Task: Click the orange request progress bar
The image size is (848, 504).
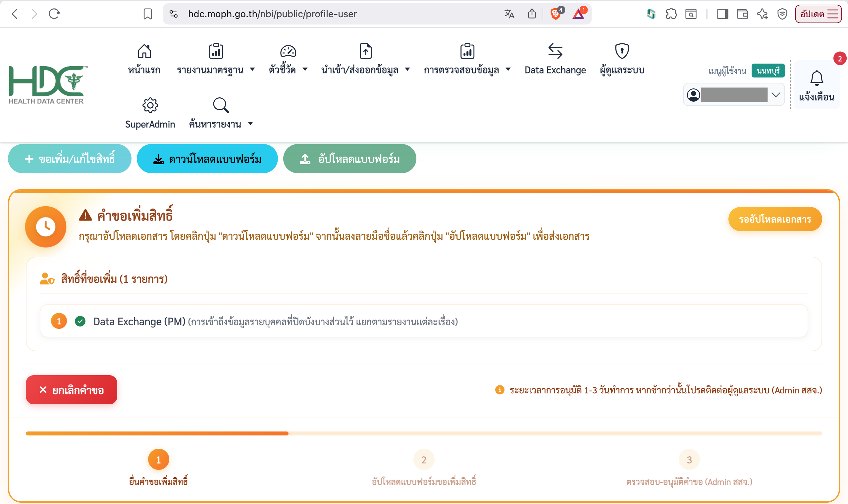Action: [424, 433]
